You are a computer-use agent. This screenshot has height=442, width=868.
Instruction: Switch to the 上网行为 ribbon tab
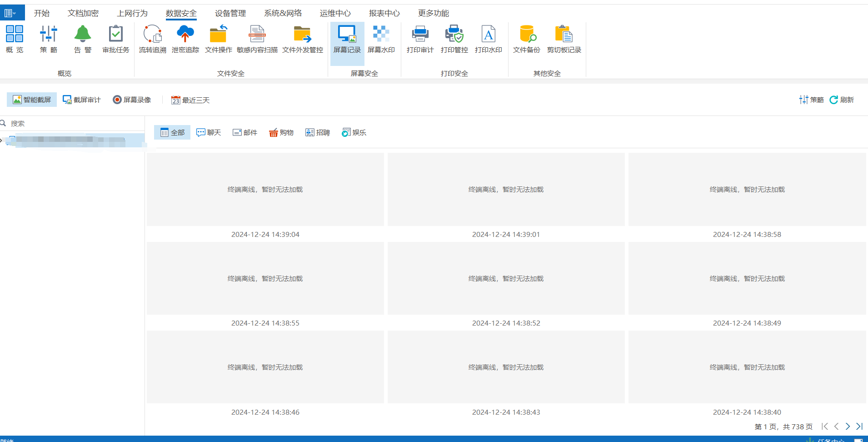132,13
